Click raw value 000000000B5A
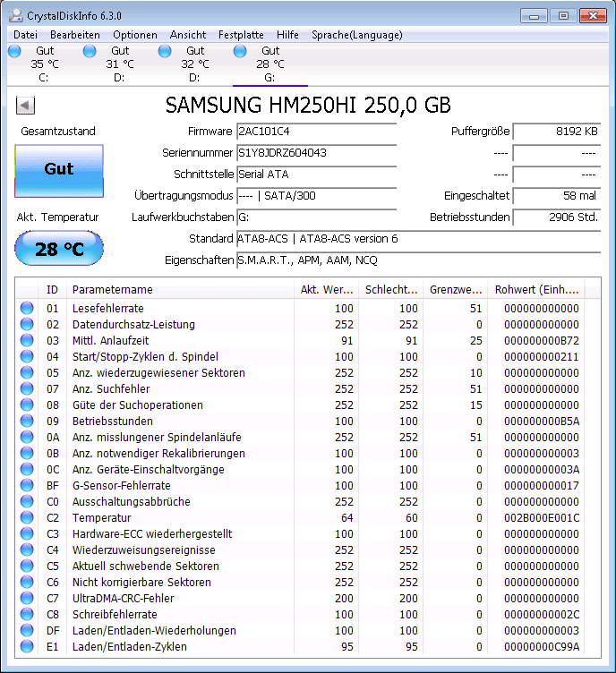Screen dimensions: 616x673 click(x=542, y=421)
